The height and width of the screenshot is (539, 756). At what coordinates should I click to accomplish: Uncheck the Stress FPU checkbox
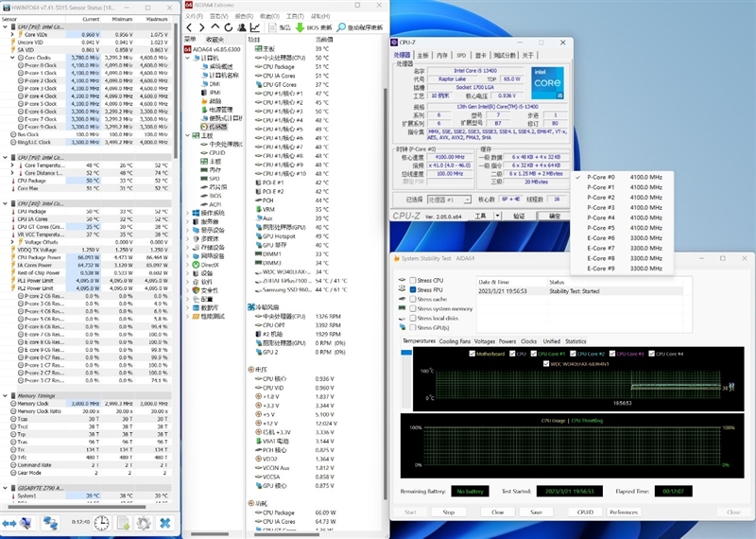point(413,290)
